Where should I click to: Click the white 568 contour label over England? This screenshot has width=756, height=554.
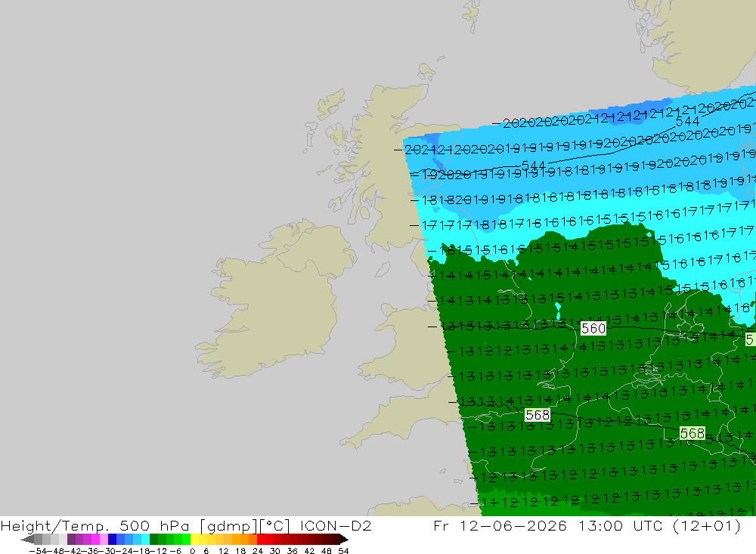pos(537,415)
